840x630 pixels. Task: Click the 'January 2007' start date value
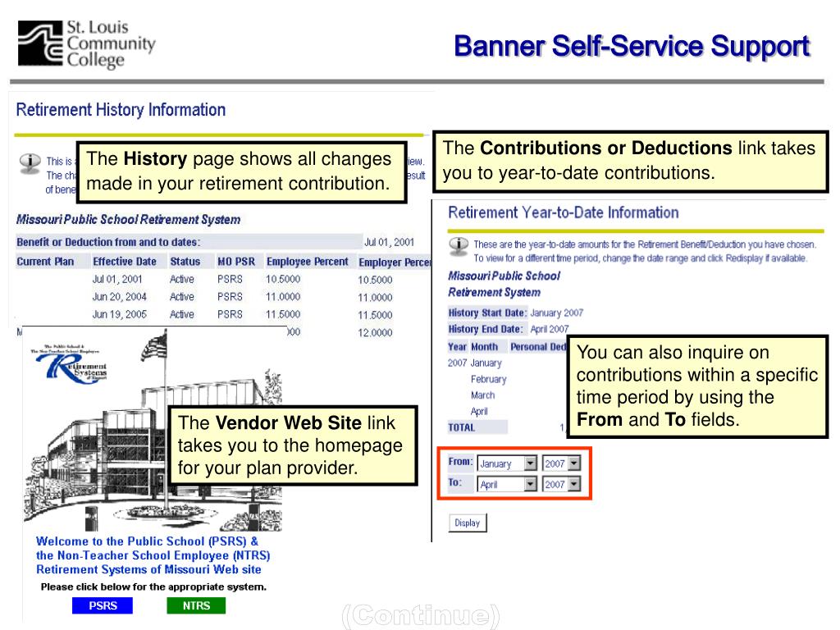(557, 313)
